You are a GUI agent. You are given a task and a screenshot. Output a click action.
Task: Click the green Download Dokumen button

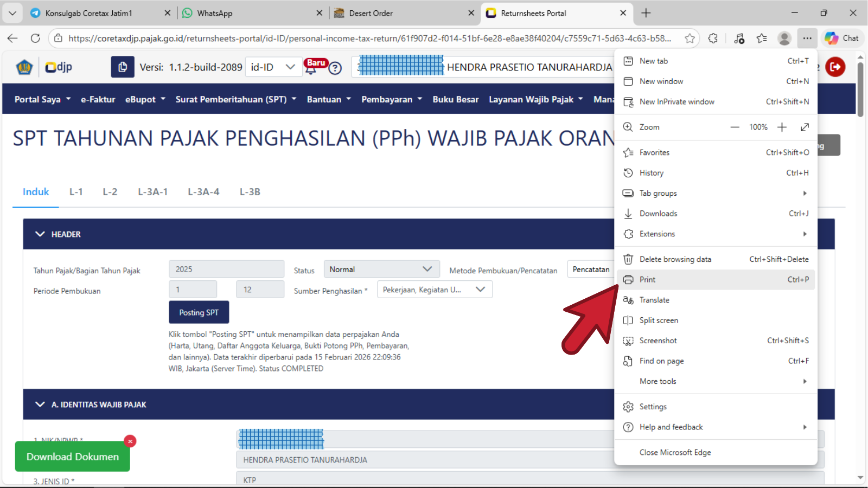pos(73,457)
